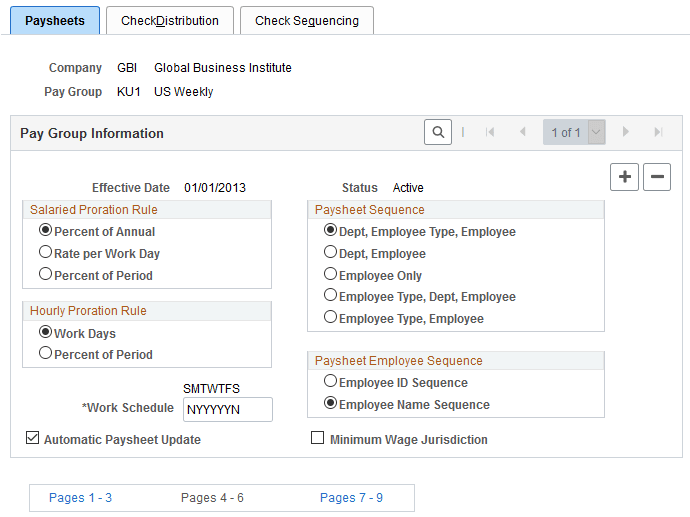Choose Percent of Period under Hourly Proration
Screen dimensions: 690x517
pyautogui.click(x=45, y=353)
